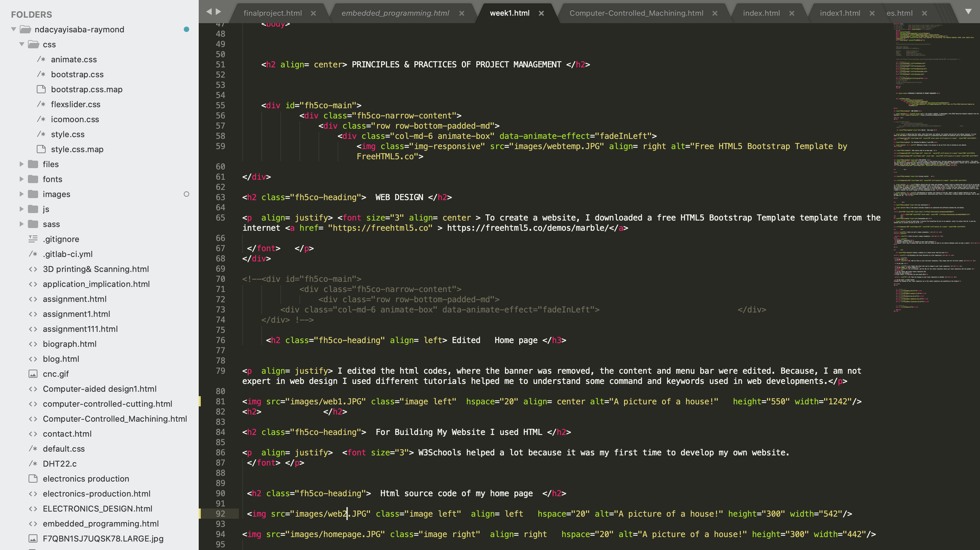Click on the images folder icon
This screenshot has height=550, width=980.
34,194
